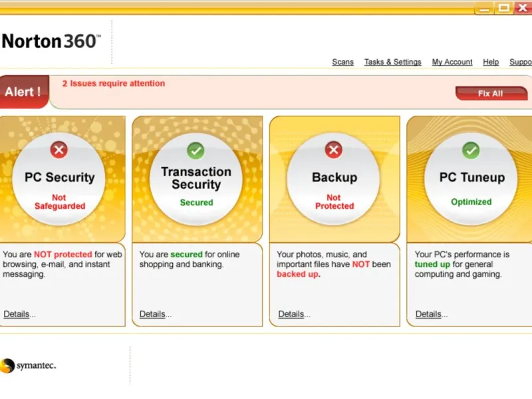Viewport: 532px width, 399px height.
Task: Click the 'Not Protected' status text
Action: pos(334,202)
